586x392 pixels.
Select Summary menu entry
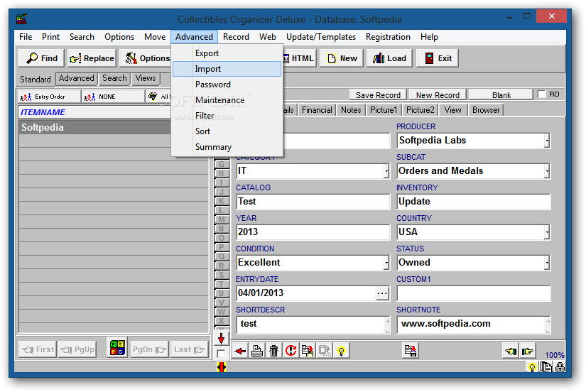pos(227,147)
